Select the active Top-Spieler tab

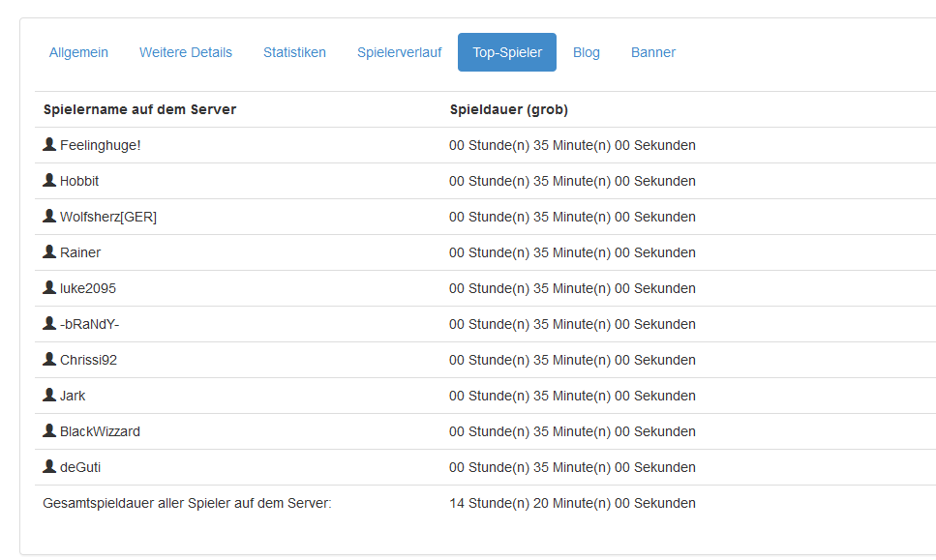(507, 52)
